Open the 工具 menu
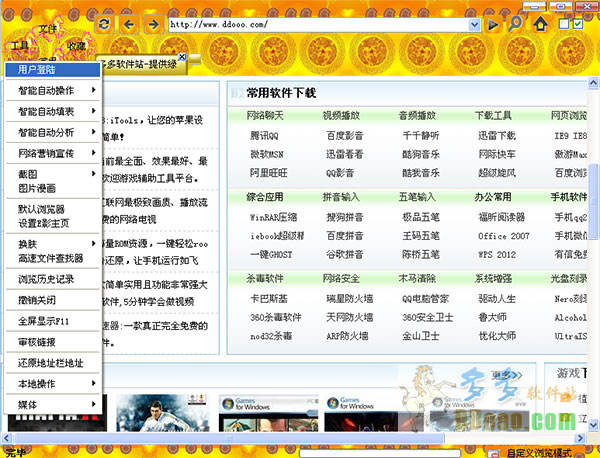Viewport: 600px width, 458px height. 20,46
